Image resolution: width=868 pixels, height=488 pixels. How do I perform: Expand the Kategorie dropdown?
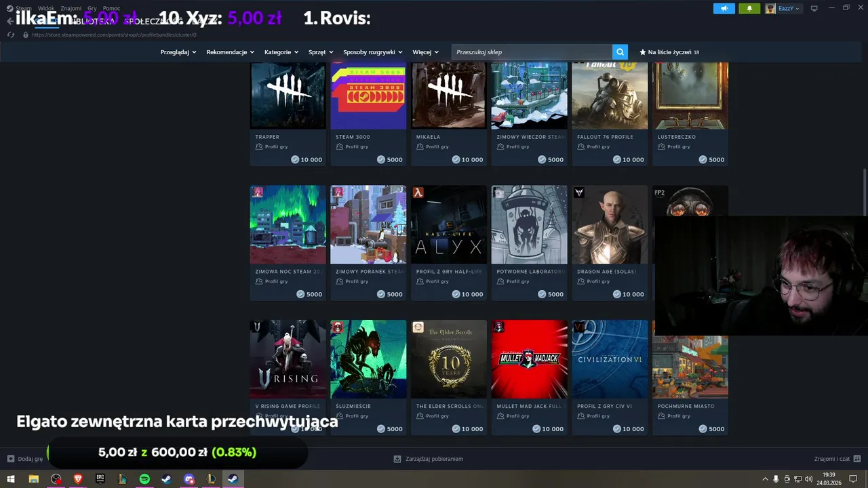coord(281,52)
